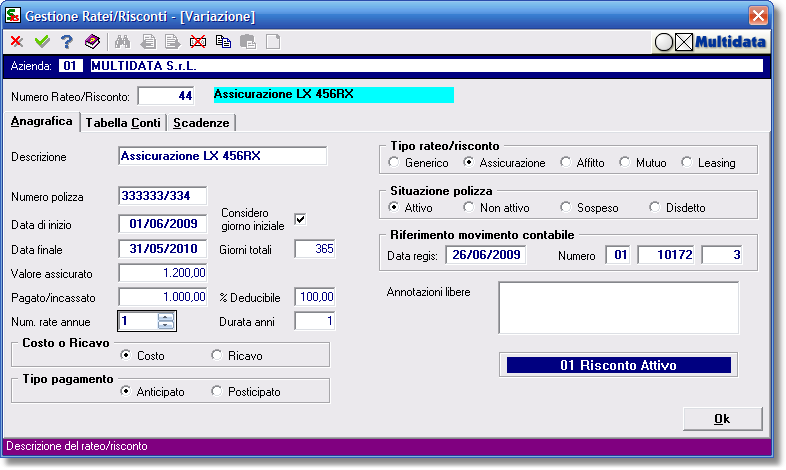Switch to Tabella Conti tab
Screen dimensions: 786x470
123,123
